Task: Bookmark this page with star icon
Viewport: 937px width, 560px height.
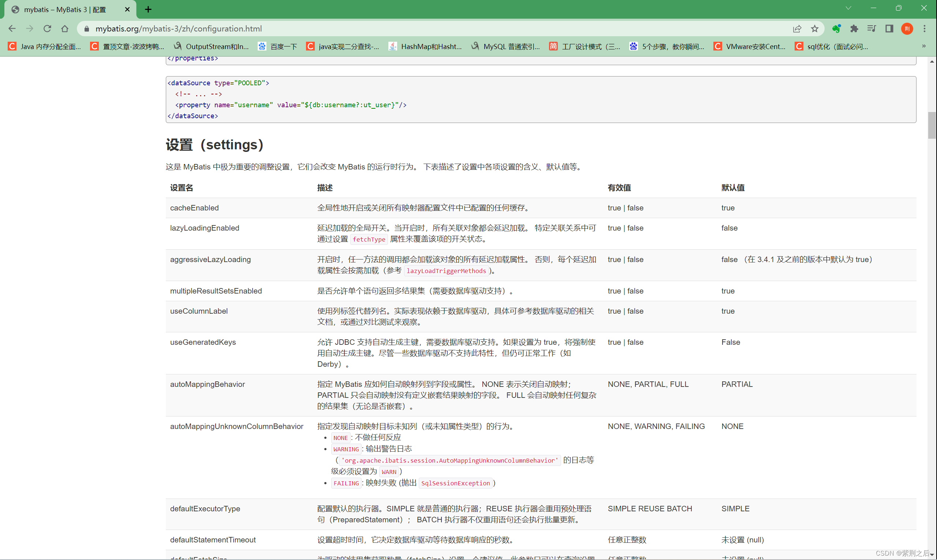Action: 815,29
